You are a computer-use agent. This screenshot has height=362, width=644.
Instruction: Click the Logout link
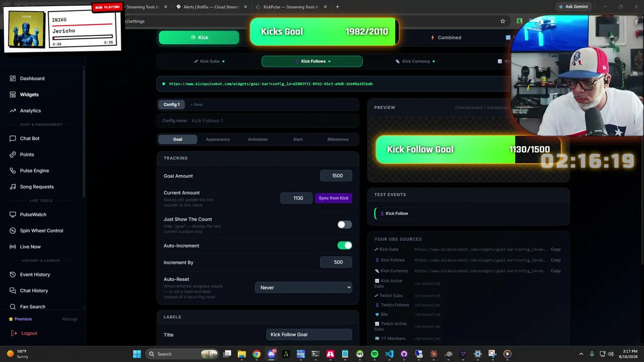tap(29, 333)
